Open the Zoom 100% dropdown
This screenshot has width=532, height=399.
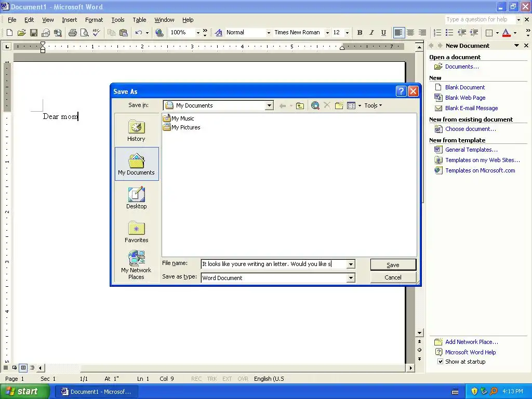(198, 33)
